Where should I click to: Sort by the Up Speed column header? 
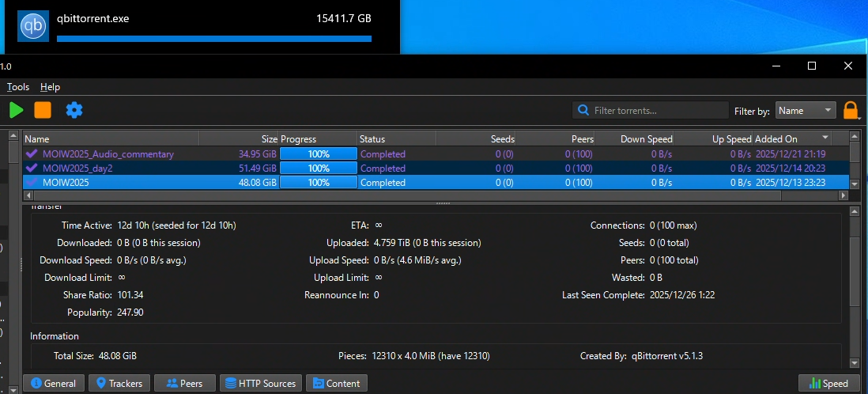coord(714,139)
